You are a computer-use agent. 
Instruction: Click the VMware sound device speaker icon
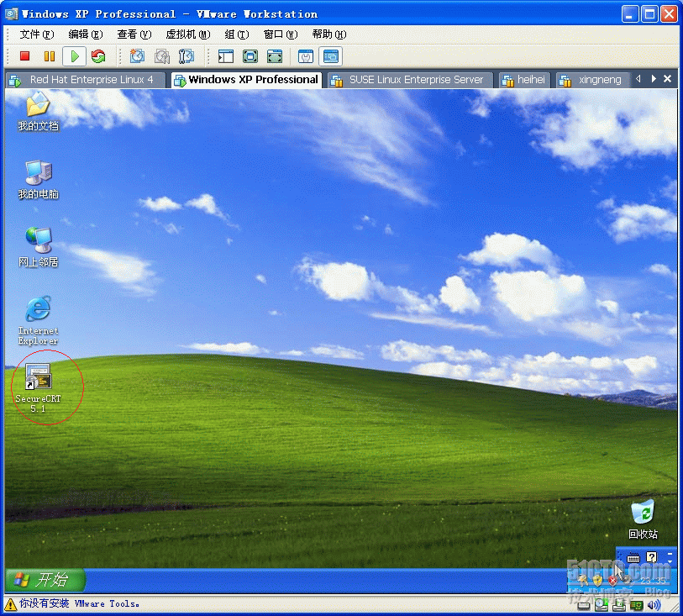654,605
